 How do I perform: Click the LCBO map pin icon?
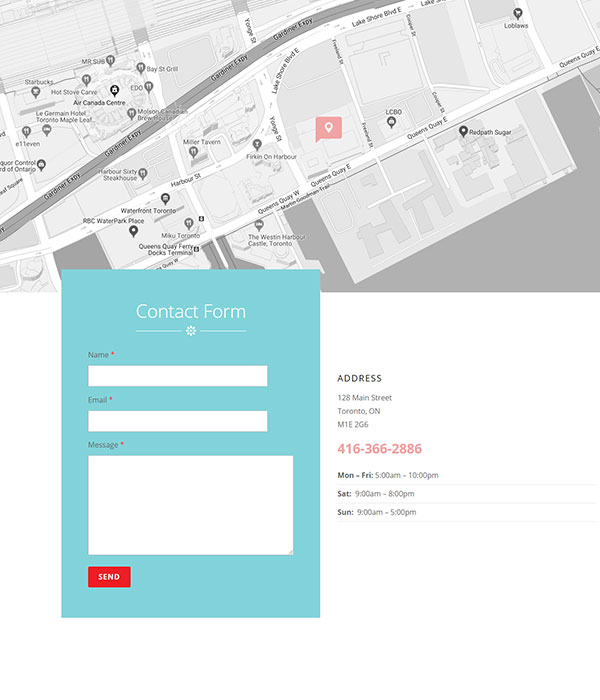coord(392,122)
